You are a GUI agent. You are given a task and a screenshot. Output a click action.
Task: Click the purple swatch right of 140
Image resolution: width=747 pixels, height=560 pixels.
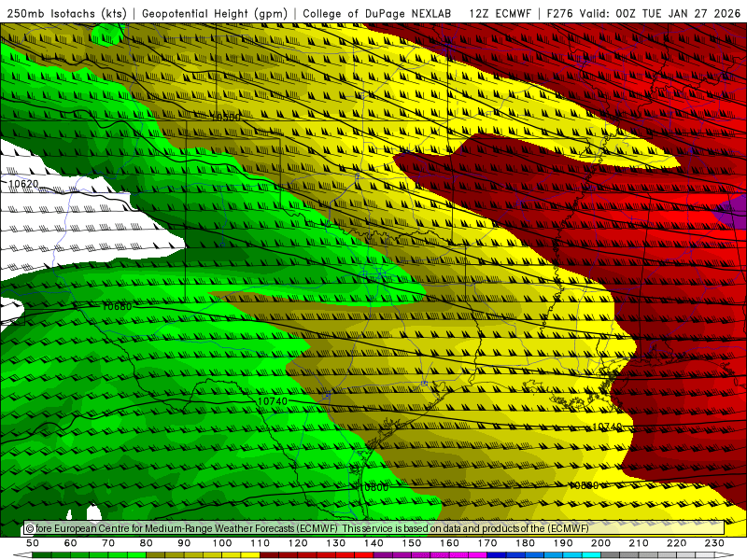[x=383, y=555]
